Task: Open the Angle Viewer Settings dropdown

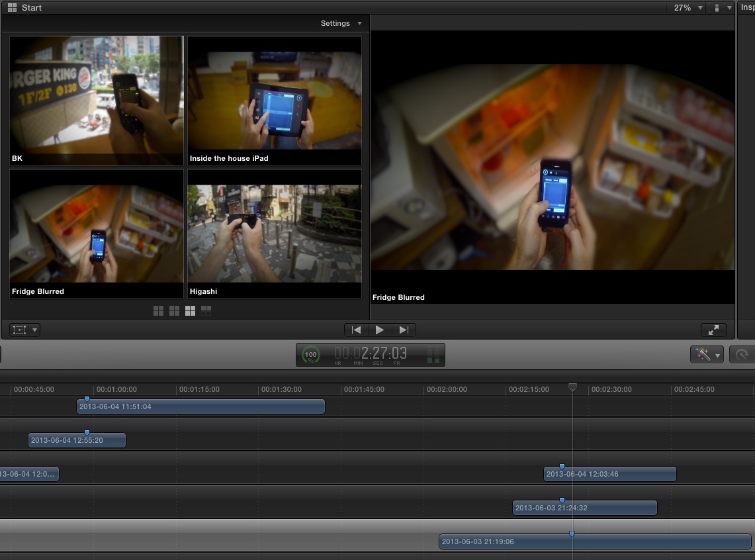Action: pos(340,23)
